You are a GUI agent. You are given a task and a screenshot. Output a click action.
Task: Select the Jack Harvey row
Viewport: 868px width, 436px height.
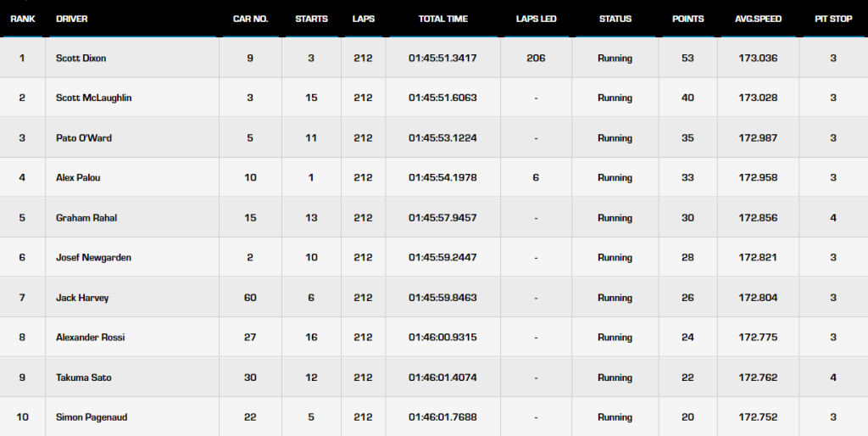(434, 298)
